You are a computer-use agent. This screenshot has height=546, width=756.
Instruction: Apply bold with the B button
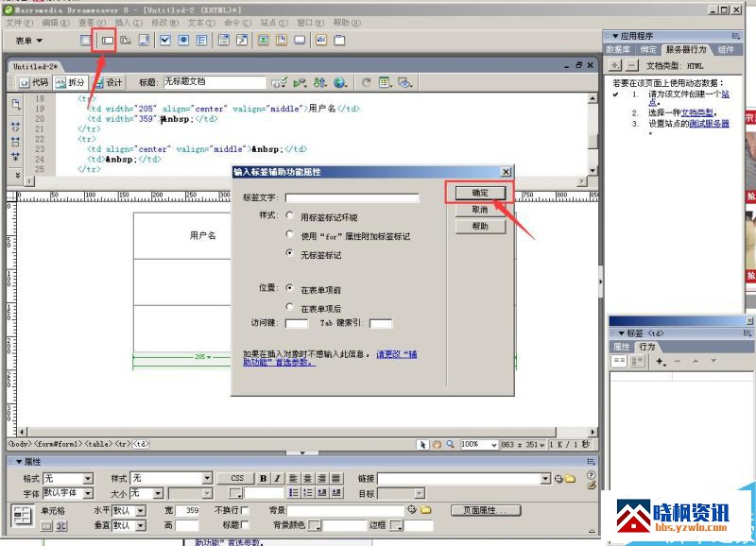(264, 479)
